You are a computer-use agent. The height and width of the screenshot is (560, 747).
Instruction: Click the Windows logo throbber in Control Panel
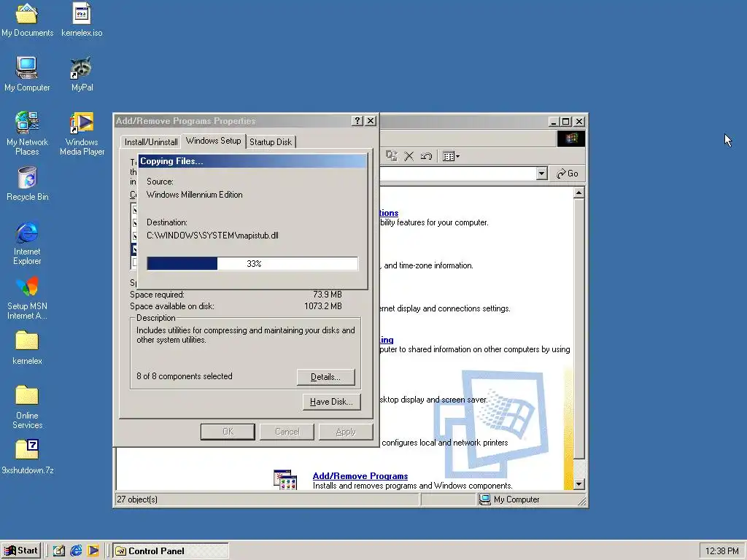click(570, 139)
